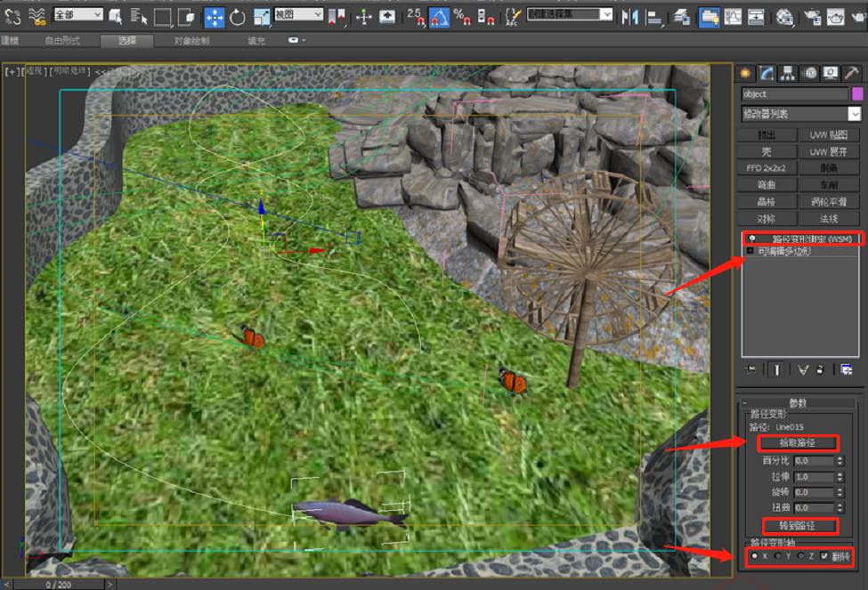Open the 自由形式 ribbon tab
Viewport: 868px width, 590px height.
point(62,40)
